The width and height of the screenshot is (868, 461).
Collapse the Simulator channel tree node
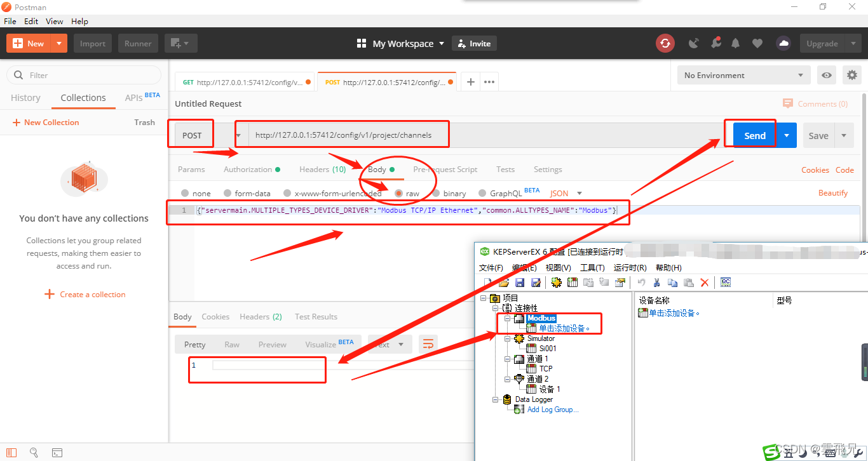pyautogui.click(x=507, y=338)
